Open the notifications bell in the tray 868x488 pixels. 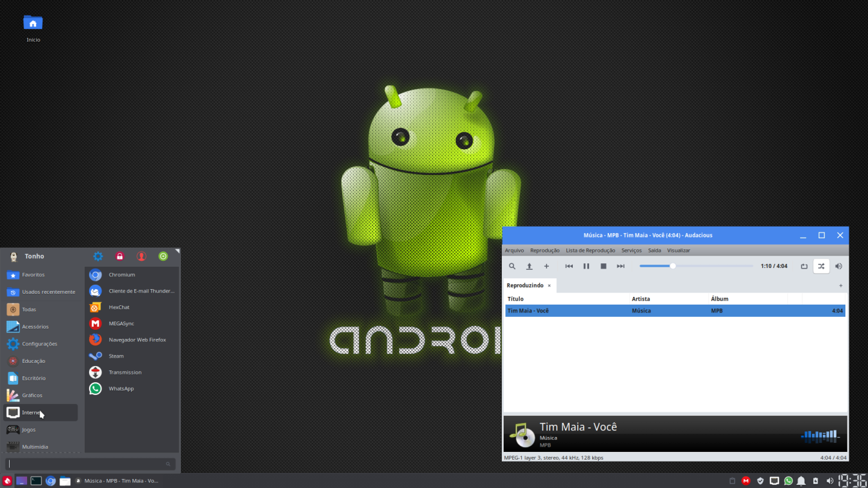pos(801,481)
